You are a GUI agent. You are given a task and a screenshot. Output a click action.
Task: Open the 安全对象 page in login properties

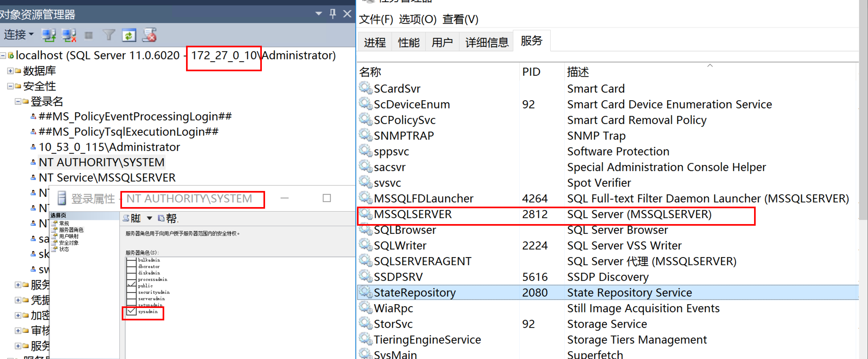[x=68, y=243]
